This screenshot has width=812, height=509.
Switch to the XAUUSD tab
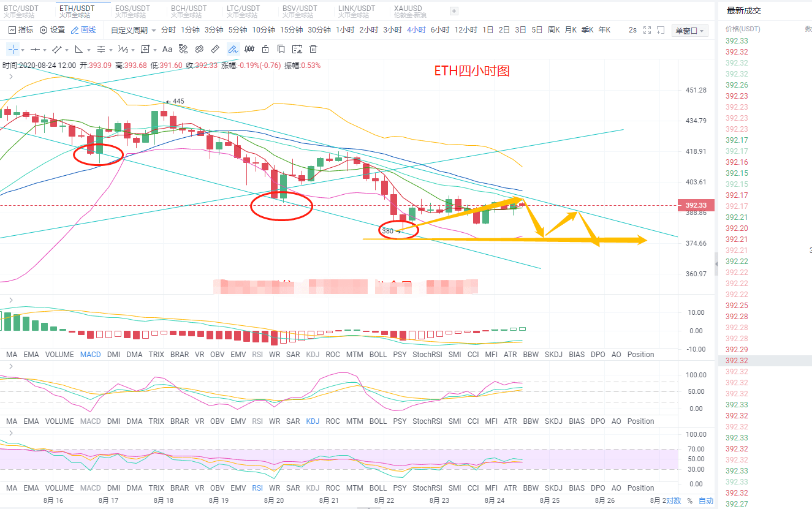(411, 11)
